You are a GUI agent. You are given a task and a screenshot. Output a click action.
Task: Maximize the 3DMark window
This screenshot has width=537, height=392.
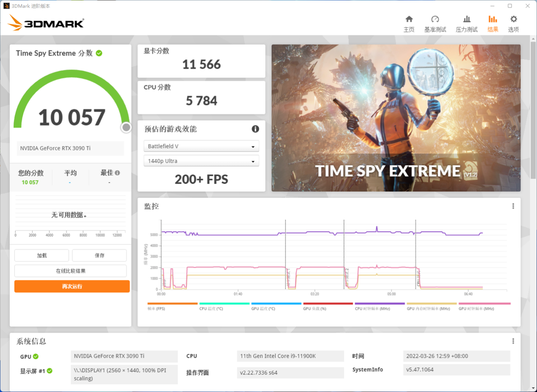click(x=510, y=5)
